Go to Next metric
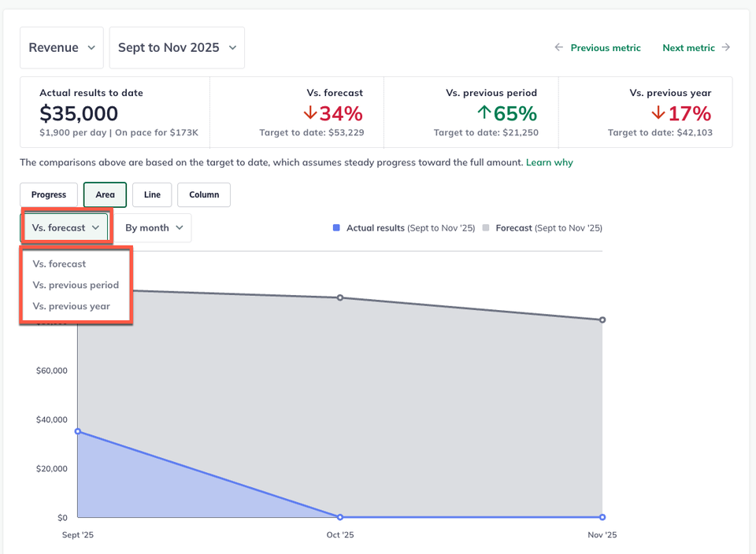 [688, 48]
